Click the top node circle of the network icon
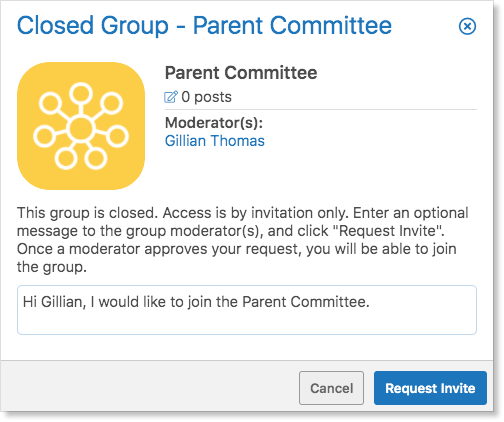Image resolution: width=504 pixels, height=422 pixels. click(81, 93)
